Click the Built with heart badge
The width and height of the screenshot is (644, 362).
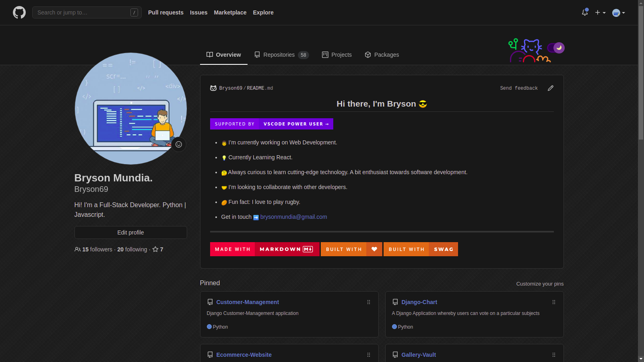point(351,249)
